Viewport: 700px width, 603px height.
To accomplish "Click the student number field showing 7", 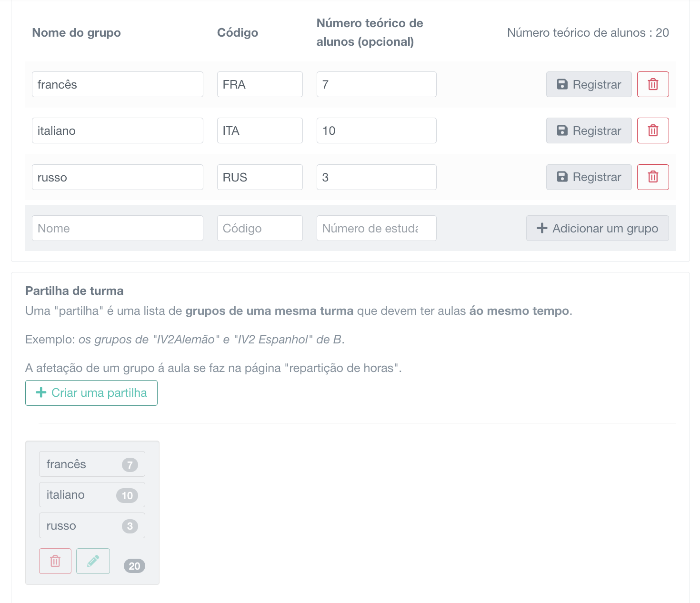I will (x=376, y=84).
